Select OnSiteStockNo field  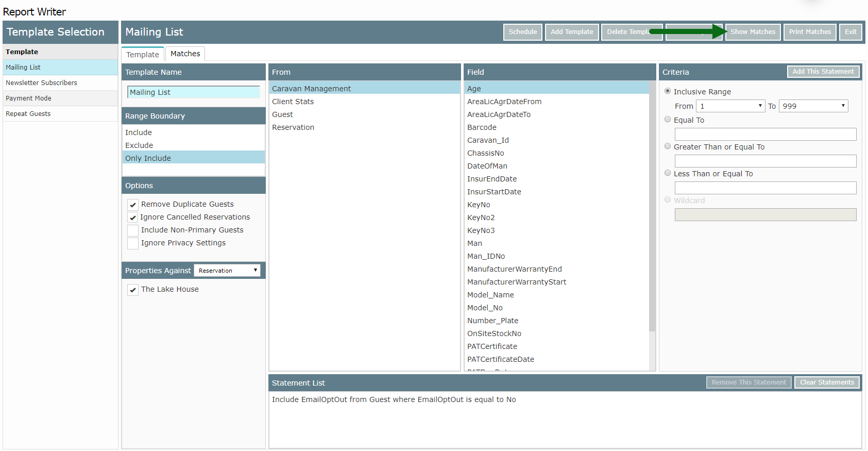coord(556,333)
